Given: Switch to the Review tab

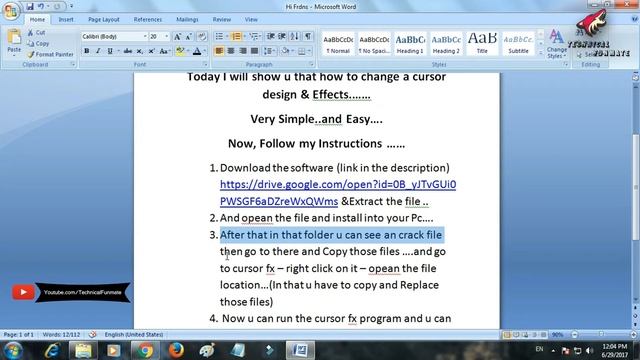Looking at the screenshot, I should [222, 20].
